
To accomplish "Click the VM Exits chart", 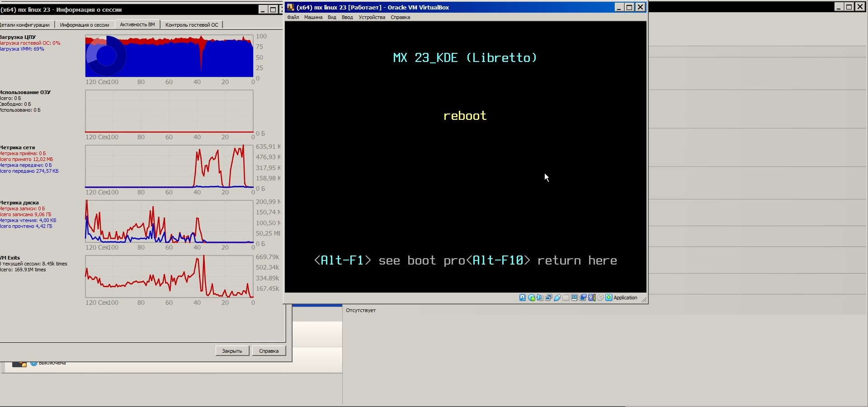I will 169,277.
